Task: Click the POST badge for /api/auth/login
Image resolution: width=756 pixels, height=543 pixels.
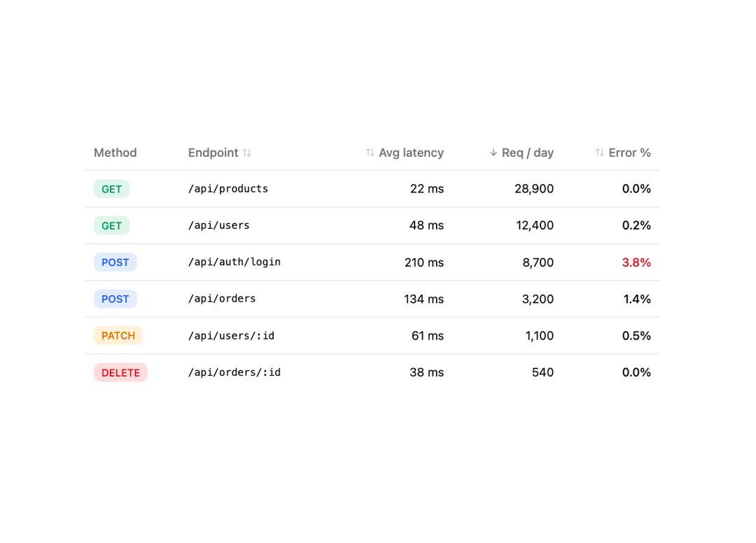Action: (x=115, y=262)
